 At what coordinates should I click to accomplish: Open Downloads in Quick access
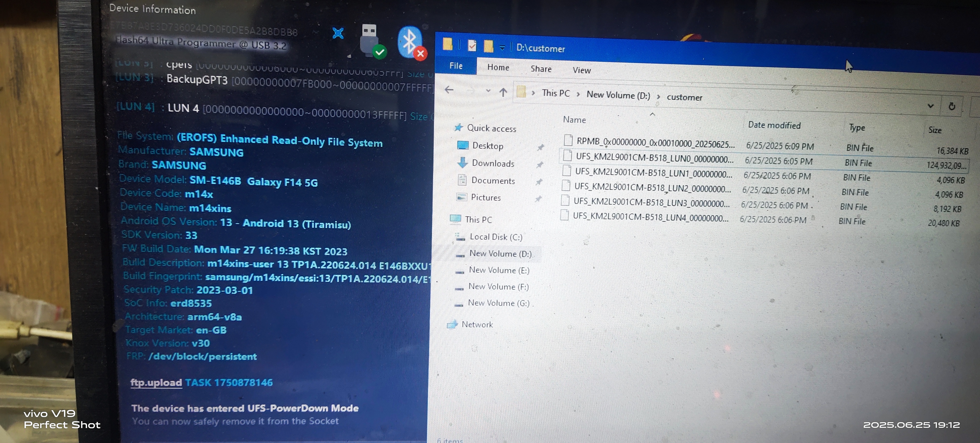[493, 163]
